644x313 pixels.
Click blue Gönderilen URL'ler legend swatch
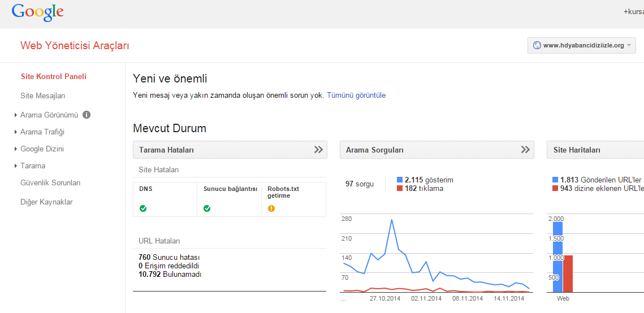(x=555, y=180)
